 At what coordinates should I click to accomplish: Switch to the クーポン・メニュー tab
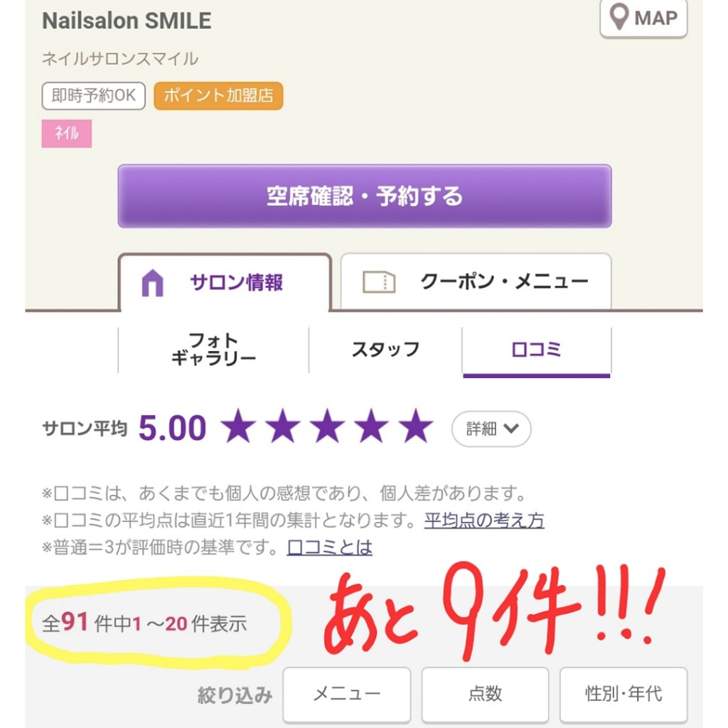476,282
